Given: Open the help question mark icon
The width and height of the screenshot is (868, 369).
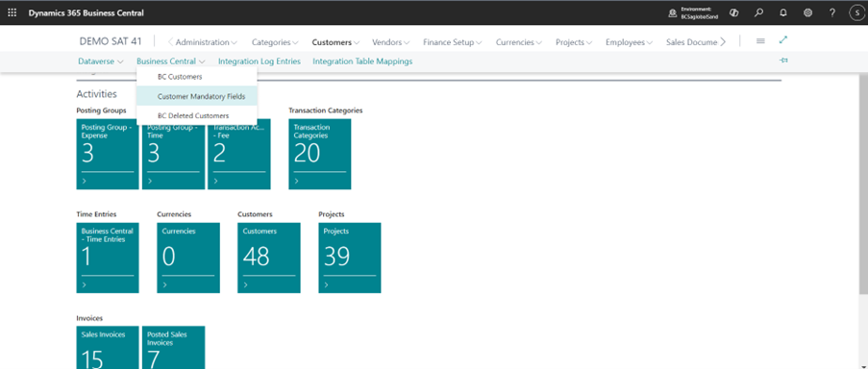Looking at the screenshot, I should point(832,12).
